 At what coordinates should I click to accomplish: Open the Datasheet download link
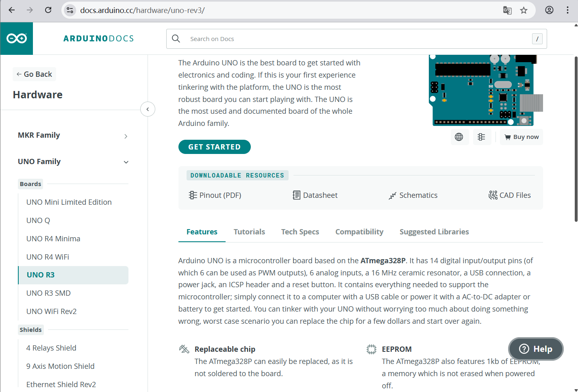tap(315, 195)
